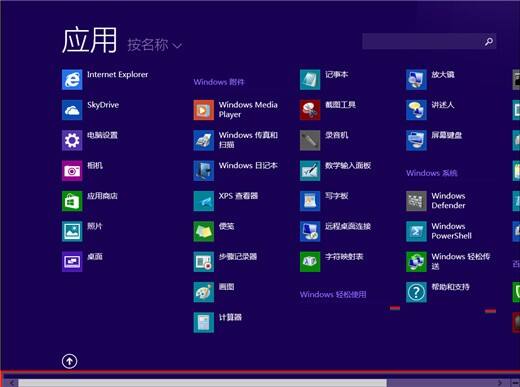
Task: Open the 电脑设置 gear icon
Action: click(x=72, y=140)
